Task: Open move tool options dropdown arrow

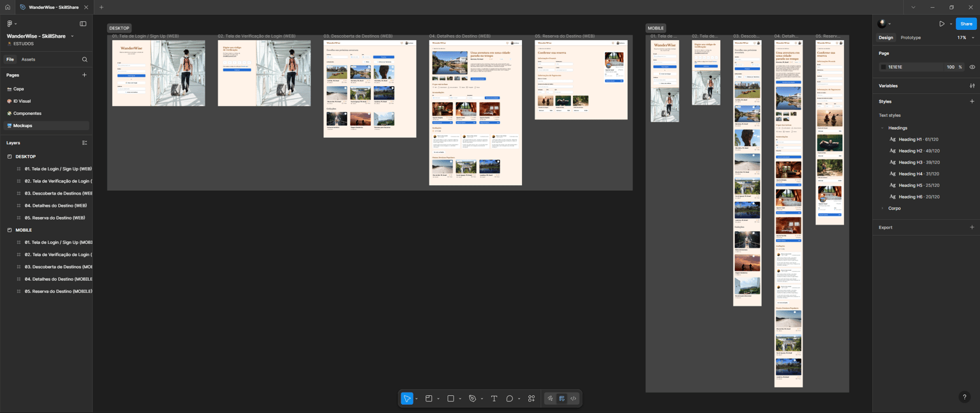Action: pyautogui.click(x=417, y=399)
